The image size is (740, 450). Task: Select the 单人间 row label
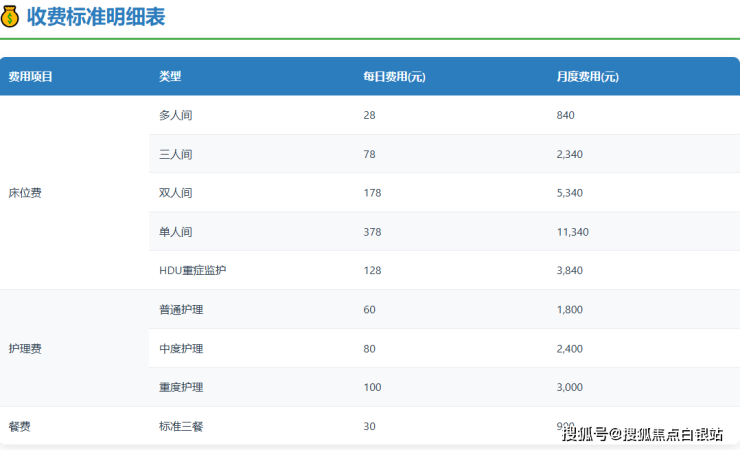(x=175, y=232)
